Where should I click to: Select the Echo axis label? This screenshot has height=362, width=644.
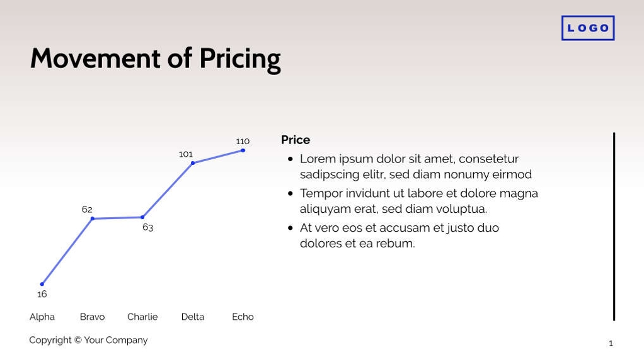(243, 317)
